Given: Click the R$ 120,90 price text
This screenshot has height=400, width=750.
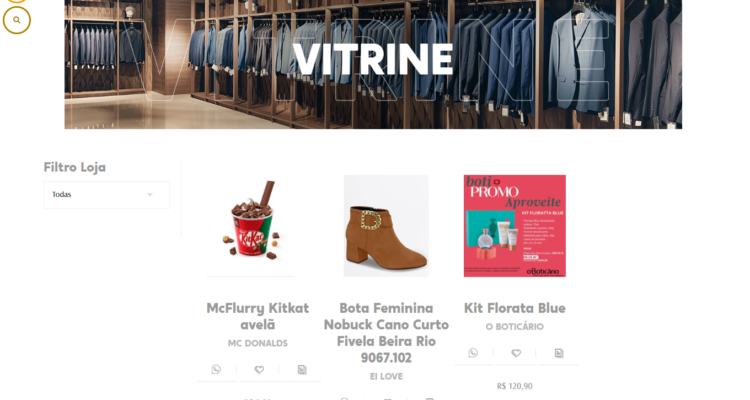Looking at the screenshot, I should [x=515, y=386].
